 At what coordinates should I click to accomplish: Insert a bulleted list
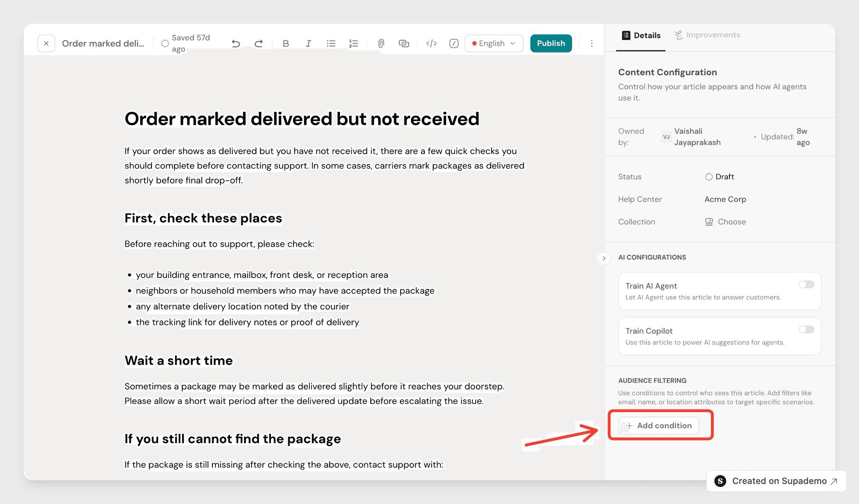coord(331,43)
